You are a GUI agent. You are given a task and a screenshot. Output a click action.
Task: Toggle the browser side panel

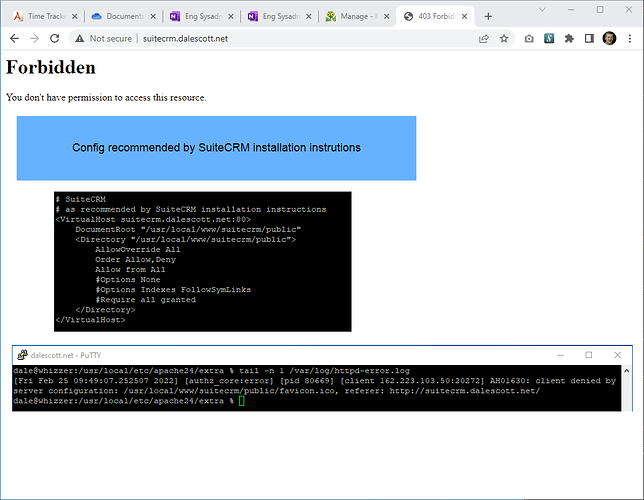pos(589,39)
